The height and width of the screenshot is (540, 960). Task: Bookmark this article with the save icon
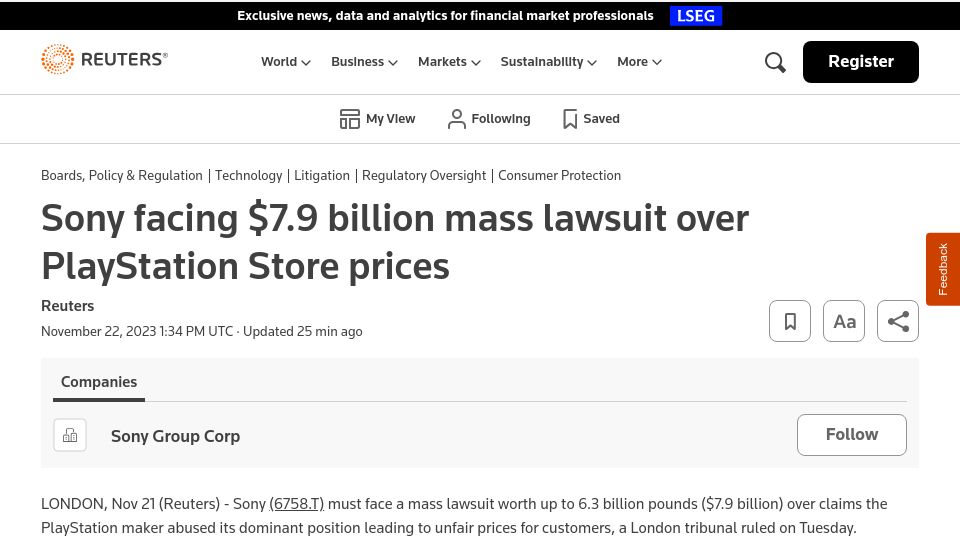790,321
